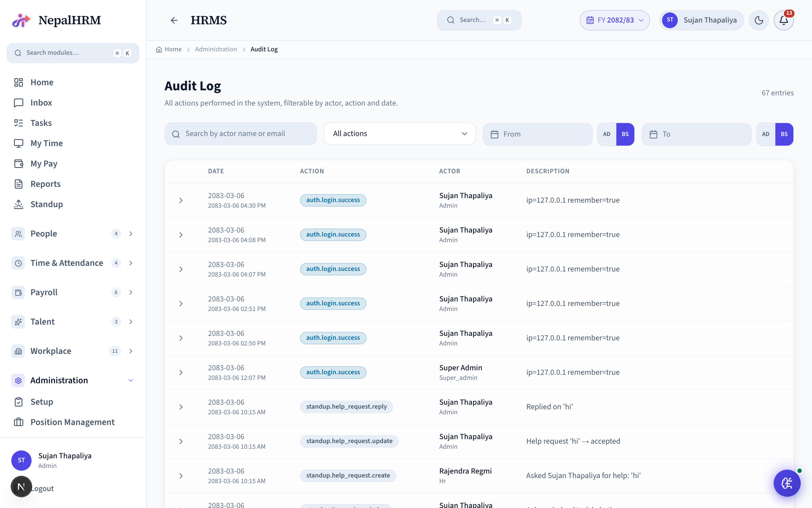Viewport: 812px width, 508px height.
Task: Switch To date calendar to BS
Action: (784, 134)
